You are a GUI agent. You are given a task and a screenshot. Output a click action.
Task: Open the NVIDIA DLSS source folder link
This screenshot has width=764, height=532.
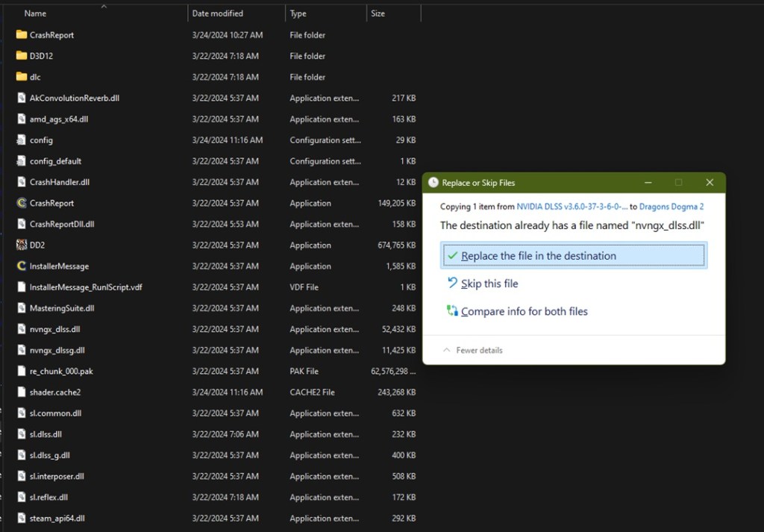[572, 207]
